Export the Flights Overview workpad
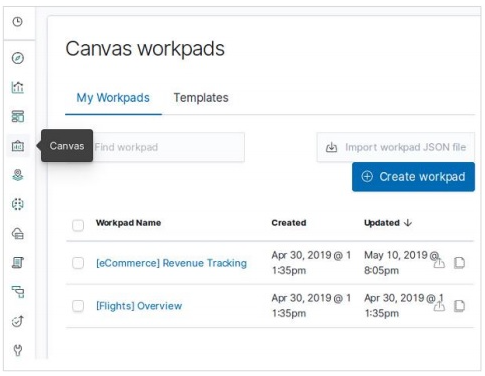The image size is (485, 376). pos(439,306)
